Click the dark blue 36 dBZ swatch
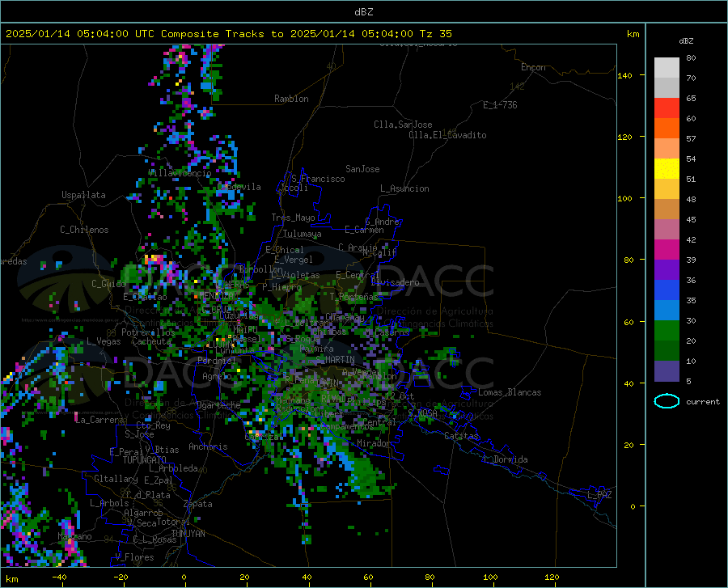This screenshot has height=588, width=728. (x=667, y=290)
